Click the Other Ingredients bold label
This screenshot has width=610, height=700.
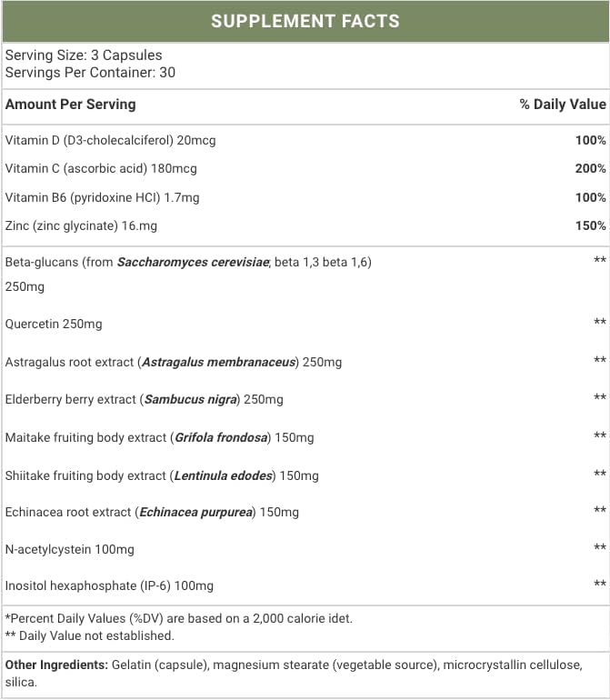56,665
